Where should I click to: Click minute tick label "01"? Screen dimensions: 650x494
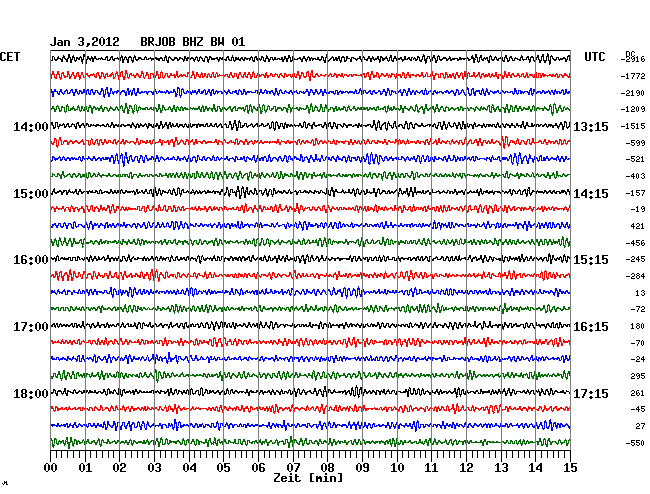[85, 467]
